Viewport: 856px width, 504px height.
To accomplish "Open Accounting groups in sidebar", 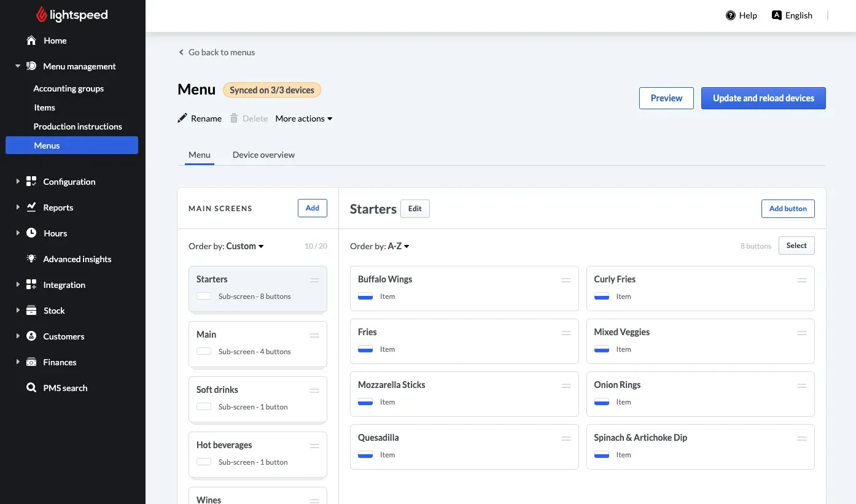I will (x=69, y=88).
